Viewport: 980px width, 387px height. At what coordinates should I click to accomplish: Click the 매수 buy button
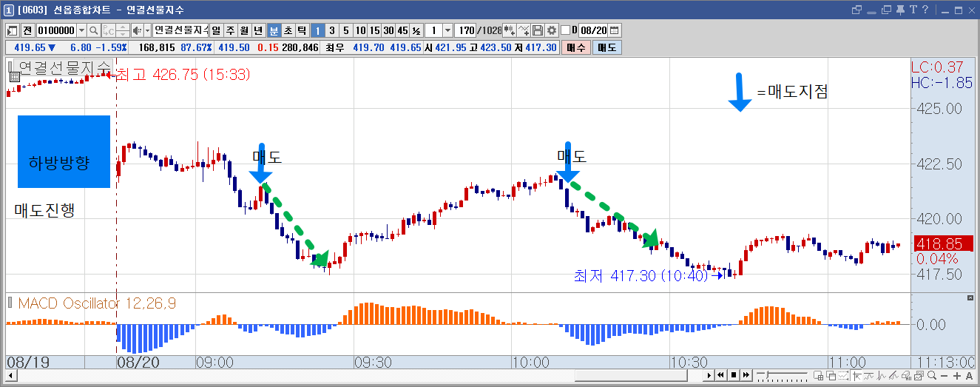pos(576,47)
